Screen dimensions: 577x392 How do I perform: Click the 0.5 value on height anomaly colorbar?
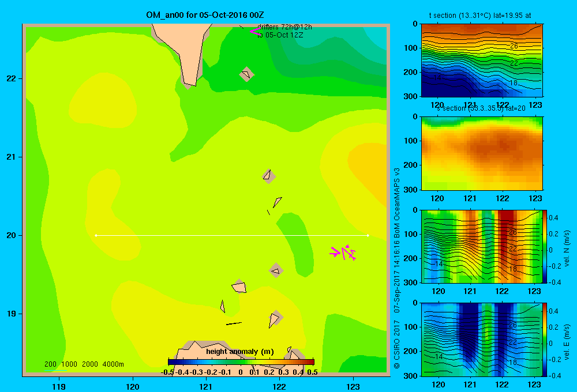point(312,372)
